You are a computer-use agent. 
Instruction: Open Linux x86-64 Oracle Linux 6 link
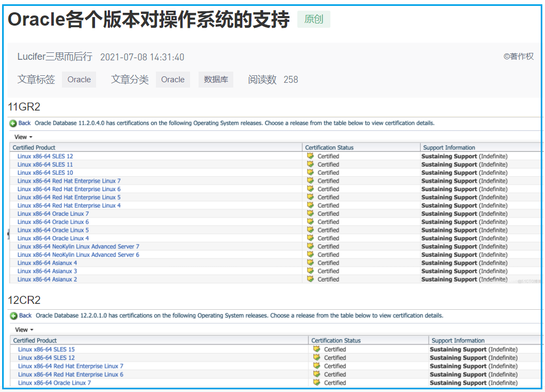(x=53, y=222)
